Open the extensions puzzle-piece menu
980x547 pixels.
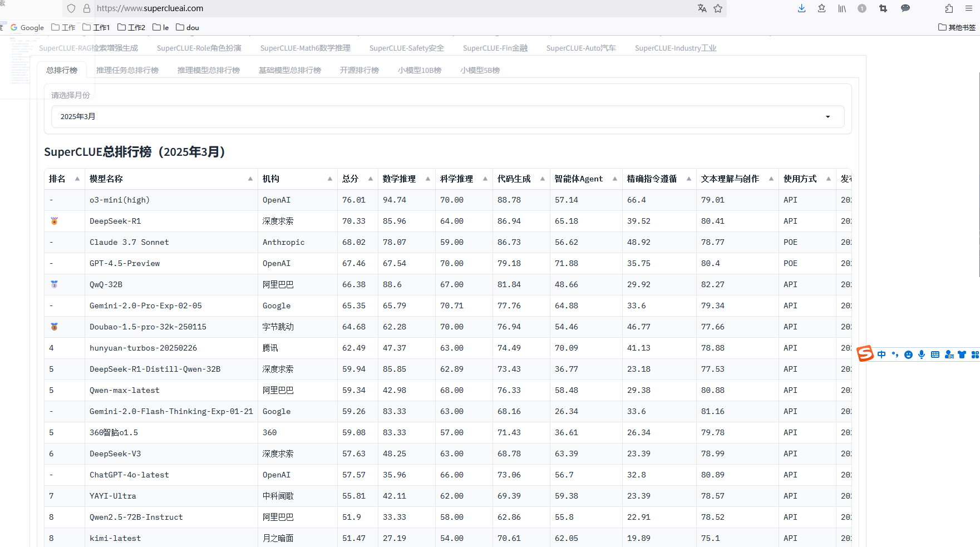[949, 8]
